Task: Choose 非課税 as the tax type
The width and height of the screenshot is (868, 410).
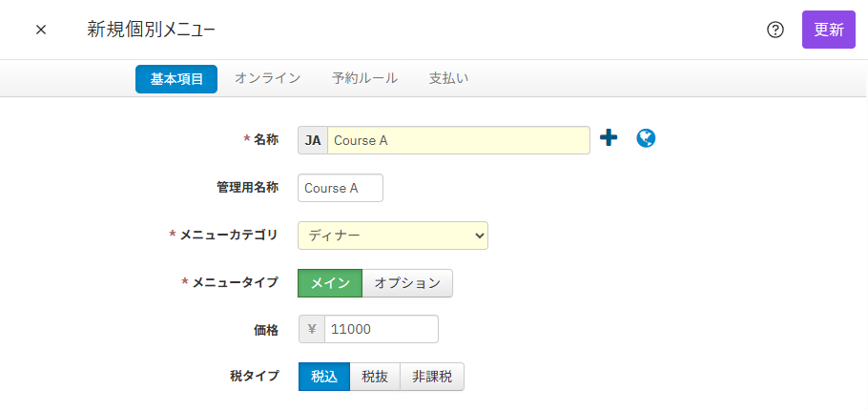Action: pyautogui.click(x=432, y=377)
